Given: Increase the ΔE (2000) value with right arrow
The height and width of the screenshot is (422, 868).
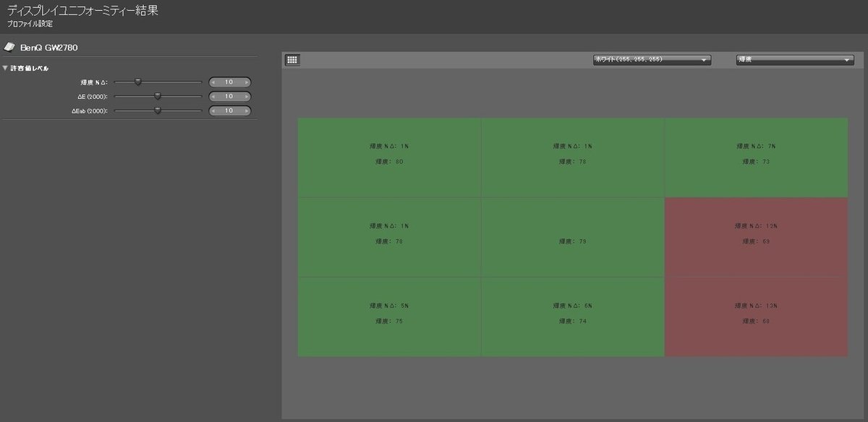Looking at the screenshot, I should pyautogui.click(x=246, y=96).
